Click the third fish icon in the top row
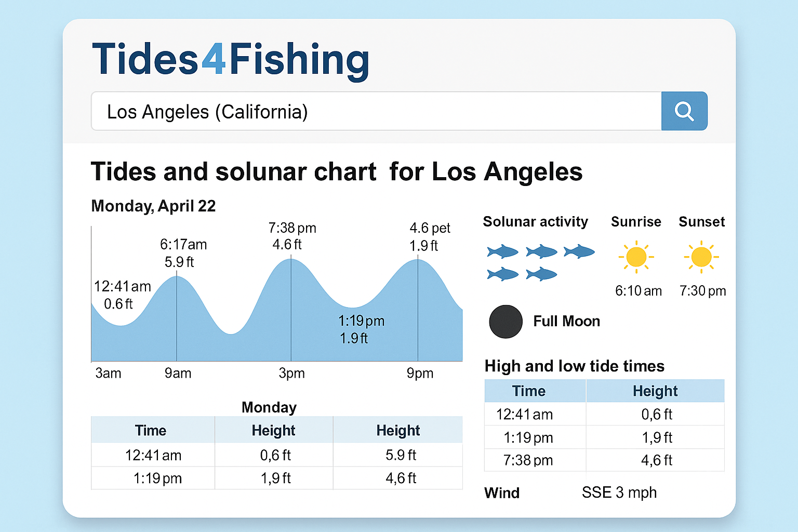Screen dimensions: 798x532 [x=579, y=251]
